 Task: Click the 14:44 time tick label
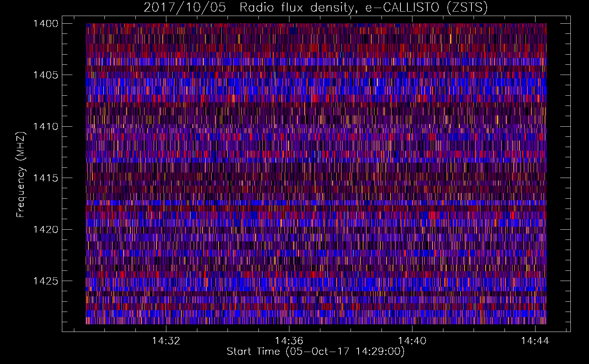coord(535,341)
